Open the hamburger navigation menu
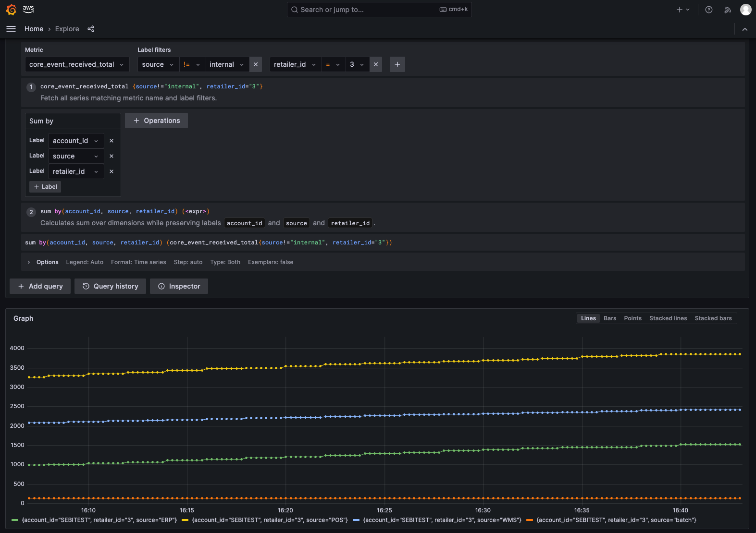This screenshot has width=756, height=533. click(x=11, y=29)
